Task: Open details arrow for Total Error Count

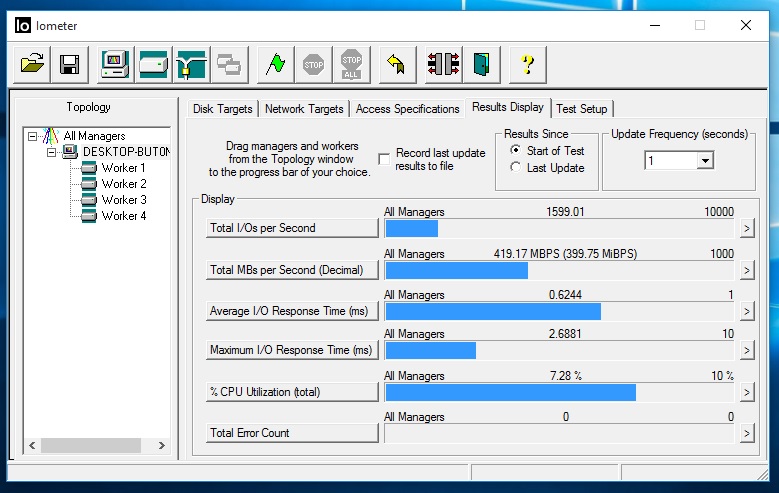Action: pos(747,433)
